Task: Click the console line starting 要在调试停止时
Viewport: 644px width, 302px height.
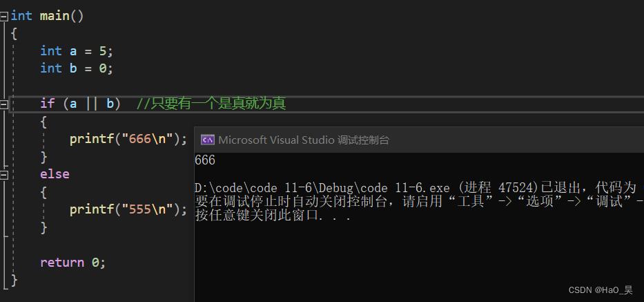Action: click(419, 202)
